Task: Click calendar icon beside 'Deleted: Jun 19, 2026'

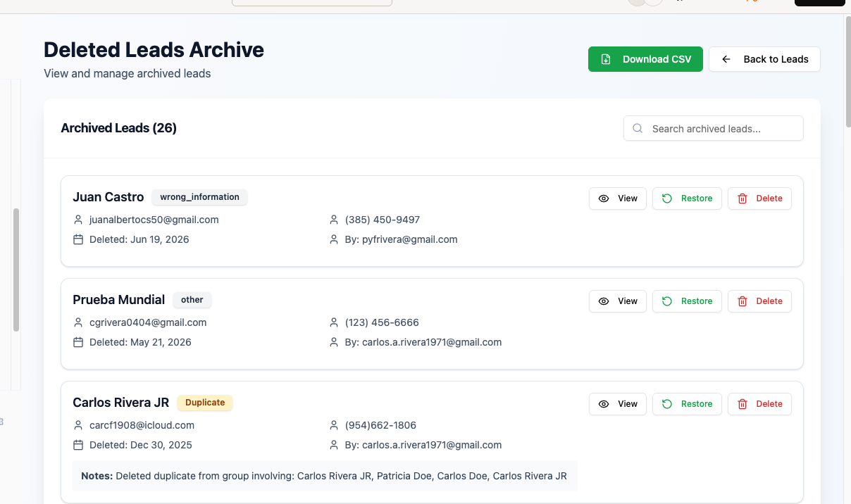Action: [78, 239]
